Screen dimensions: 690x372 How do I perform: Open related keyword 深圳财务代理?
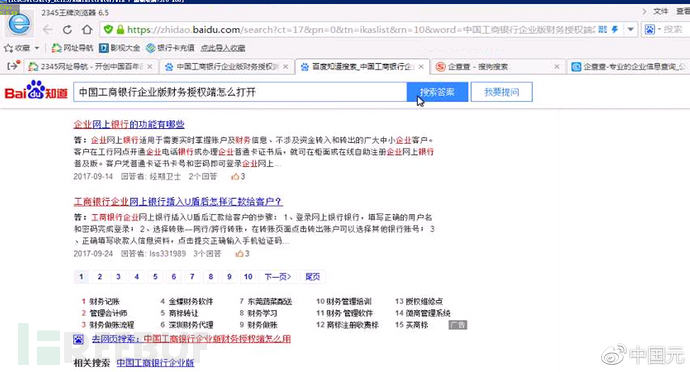(x=191, y=325)
